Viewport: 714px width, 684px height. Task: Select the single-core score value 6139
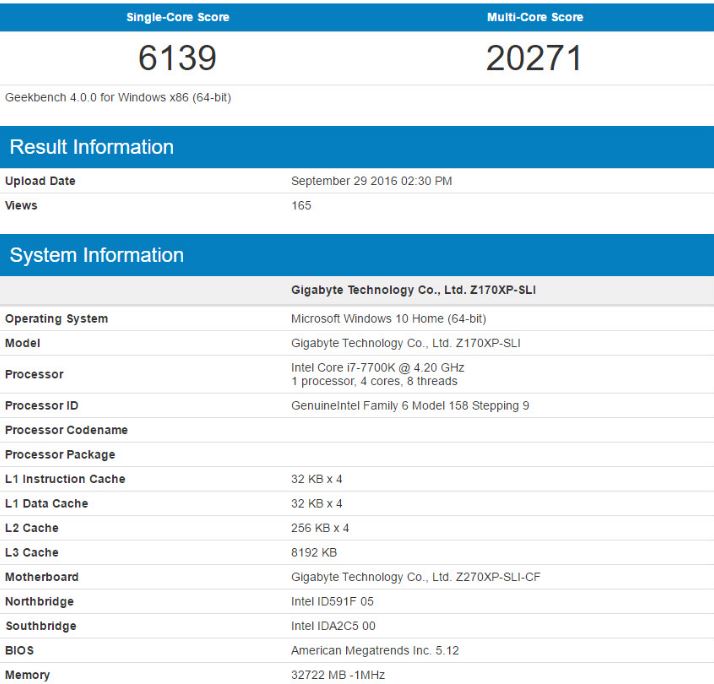177,59
